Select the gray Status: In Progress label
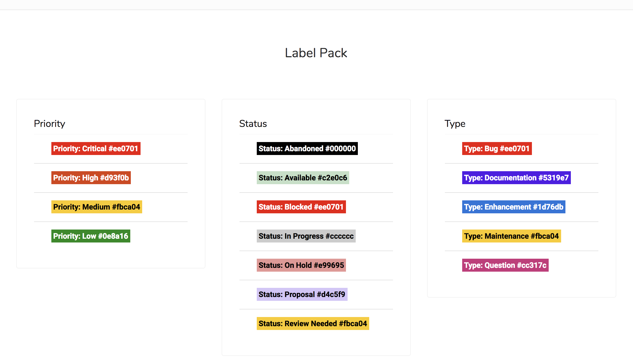633x364 pixels. (x=306, y=236)
